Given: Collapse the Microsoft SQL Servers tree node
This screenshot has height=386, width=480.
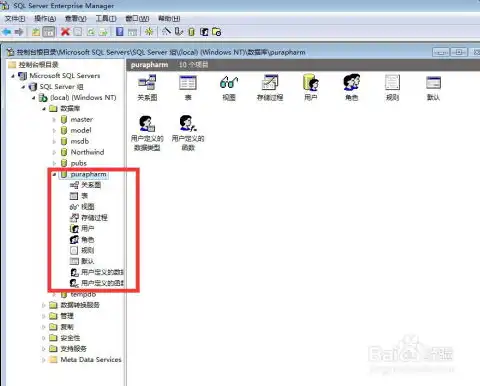Looking at the screenshot, I should [x=13, y=76].
